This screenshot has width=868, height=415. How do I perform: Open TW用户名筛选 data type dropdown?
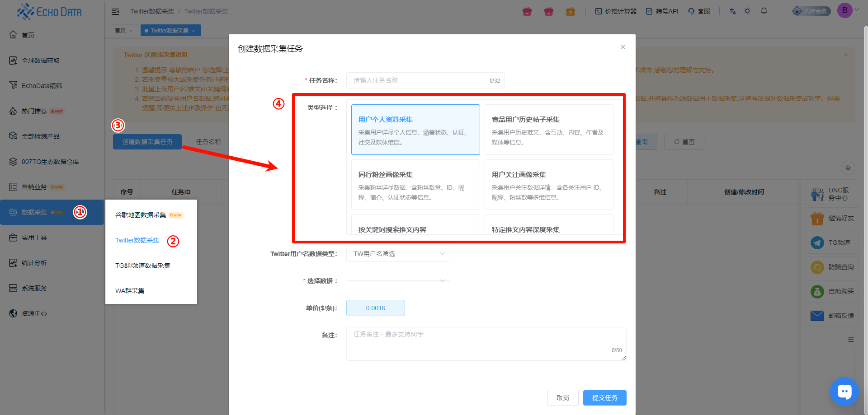click(x=398, y=254)
